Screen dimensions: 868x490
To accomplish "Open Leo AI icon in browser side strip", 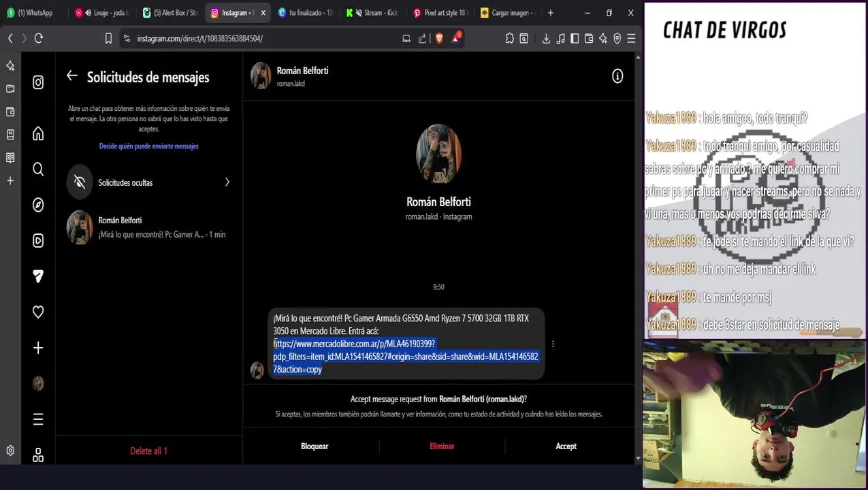I will point(10,65).
